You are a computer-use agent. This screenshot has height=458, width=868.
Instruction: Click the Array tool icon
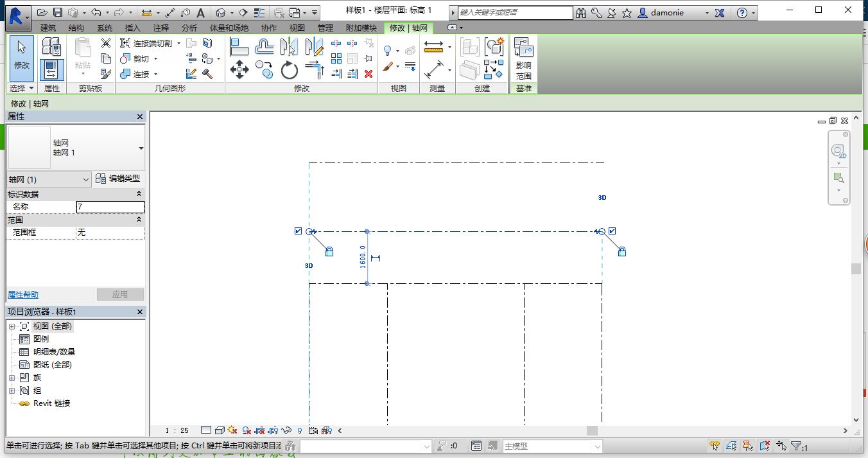coord(336,58)
